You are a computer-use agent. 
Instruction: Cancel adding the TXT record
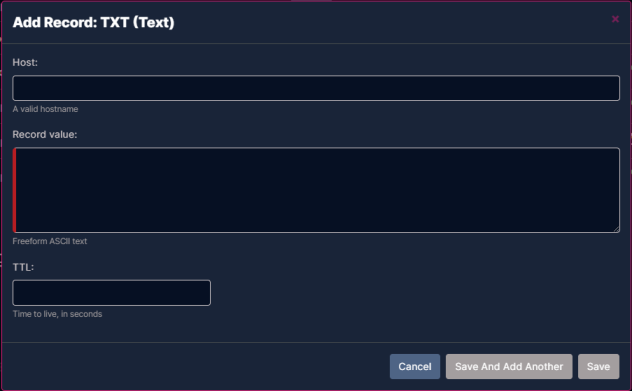click(415, 366)
